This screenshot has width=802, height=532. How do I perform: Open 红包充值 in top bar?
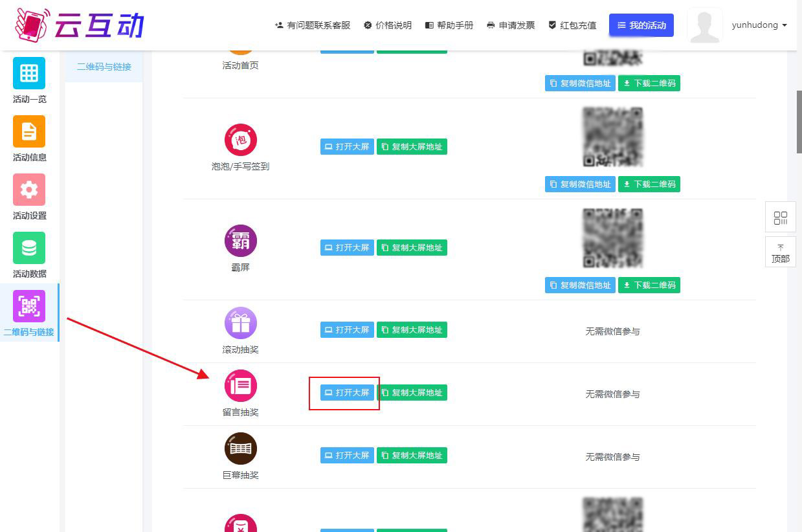572,25
